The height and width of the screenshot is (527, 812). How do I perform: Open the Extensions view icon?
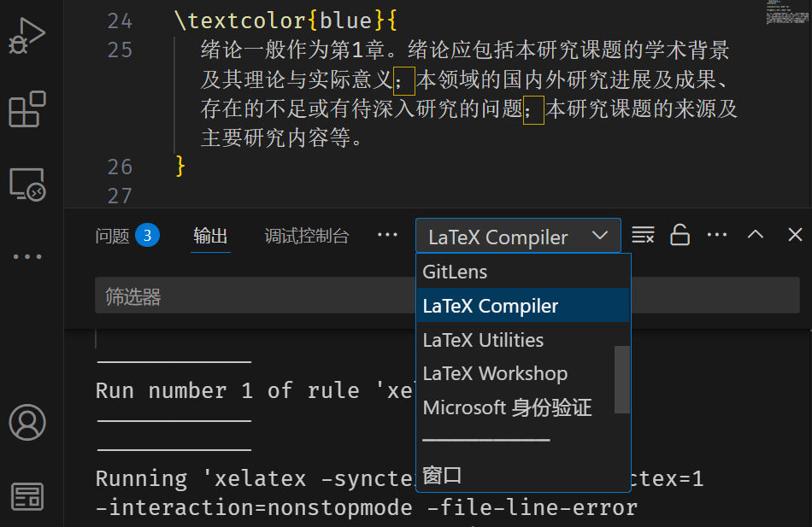pos(26,109)
